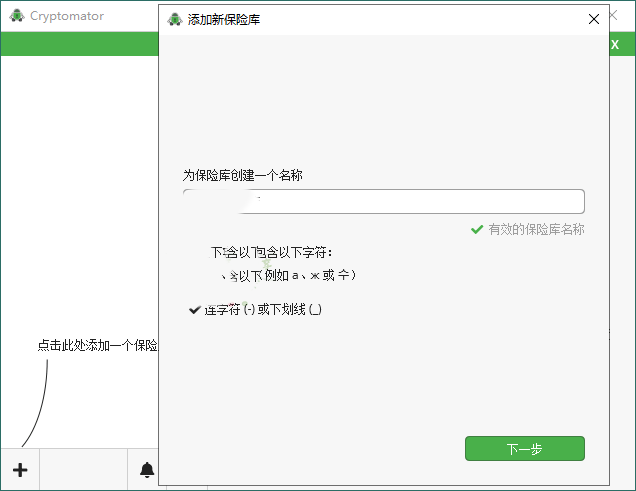Open notifications bell icon in main window
Viewport: 636px width, 491px height.
147,470
